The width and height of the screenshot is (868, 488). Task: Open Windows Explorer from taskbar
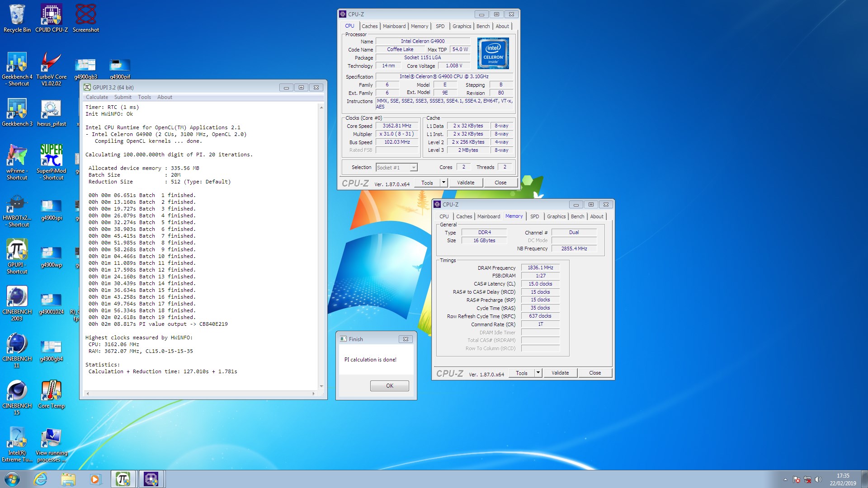pyautogui.click(x=68, y=479)
